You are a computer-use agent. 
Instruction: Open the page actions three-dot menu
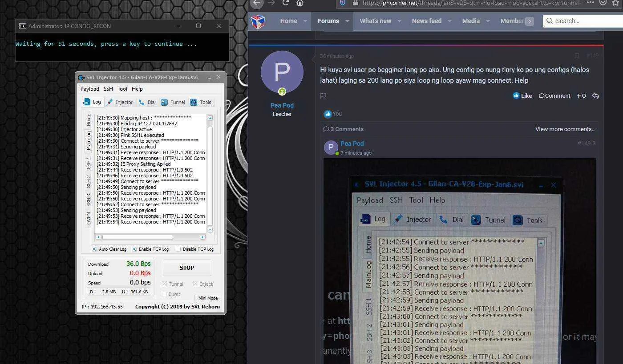(590, 3)
